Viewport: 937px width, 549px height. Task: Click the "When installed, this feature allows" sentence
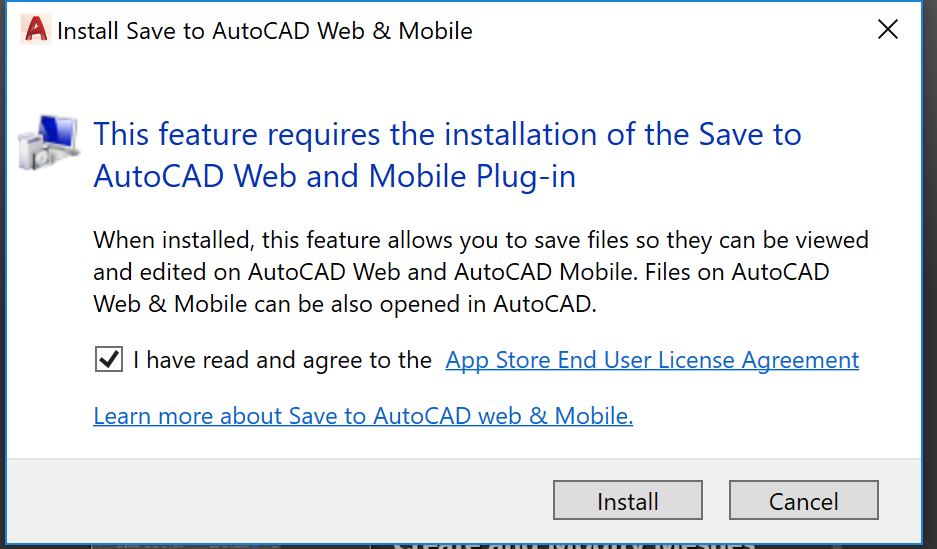(x=481, y=240)
